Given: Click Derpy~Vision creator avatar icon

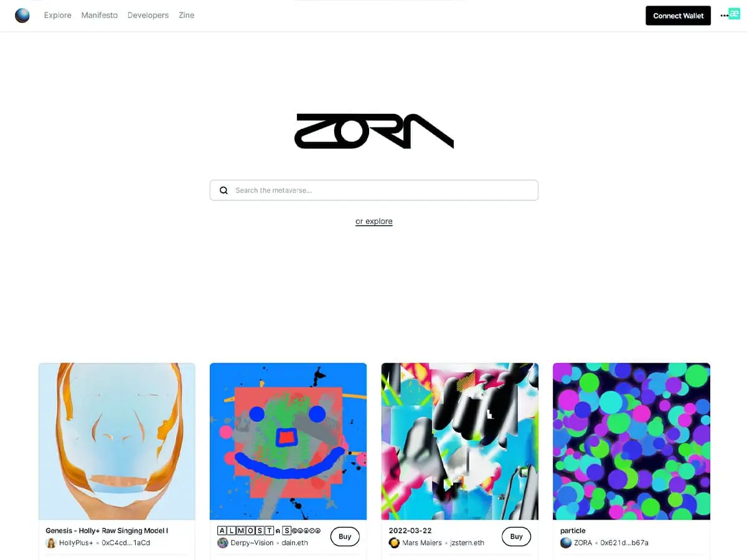Looking at the screenshot, I should point(223,543).
